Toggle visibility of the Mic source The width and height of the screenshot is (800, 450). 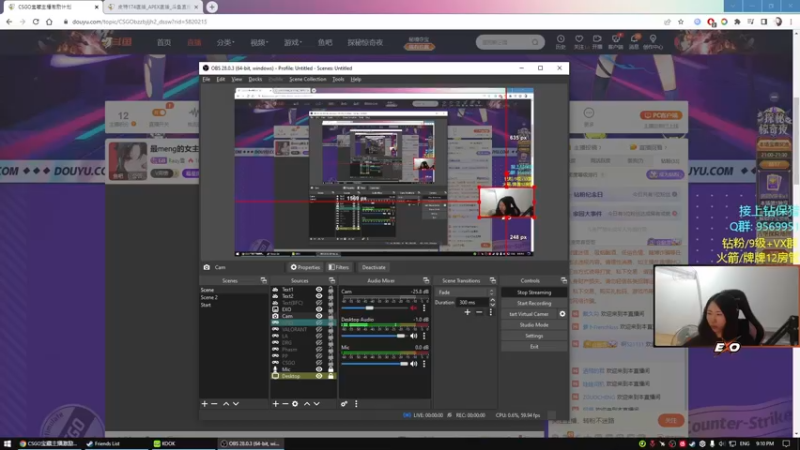[x=319, y=369]
